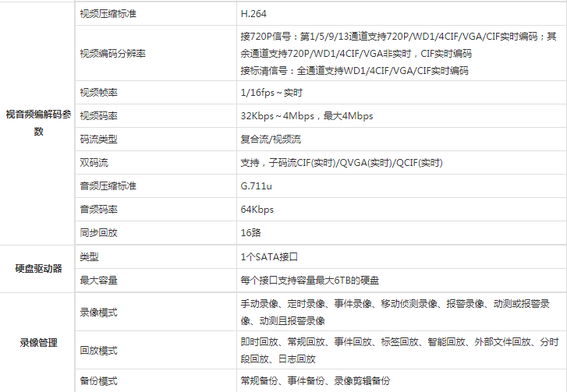Image resolution: width=567 pixels, height=392 pixels.
Task: Click the 视频编码分辨率 row label
Action: [x=112, y=54]
